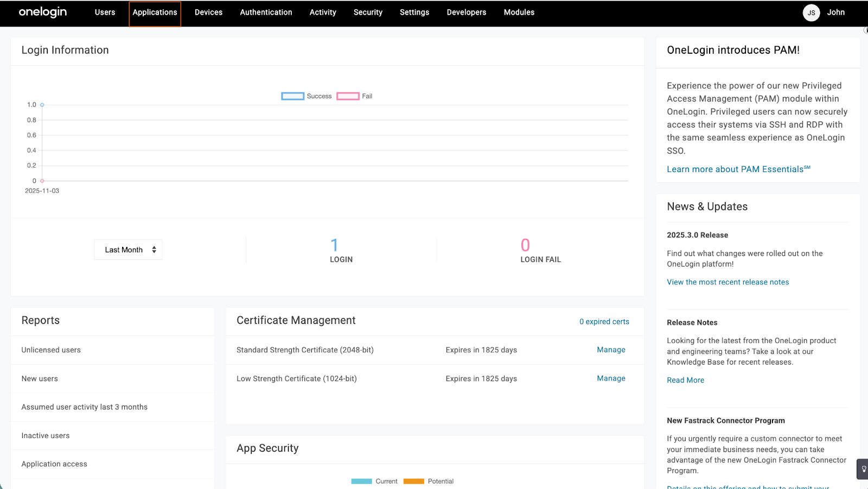Open the John account menu
The image size is (868, 489).
835,12
